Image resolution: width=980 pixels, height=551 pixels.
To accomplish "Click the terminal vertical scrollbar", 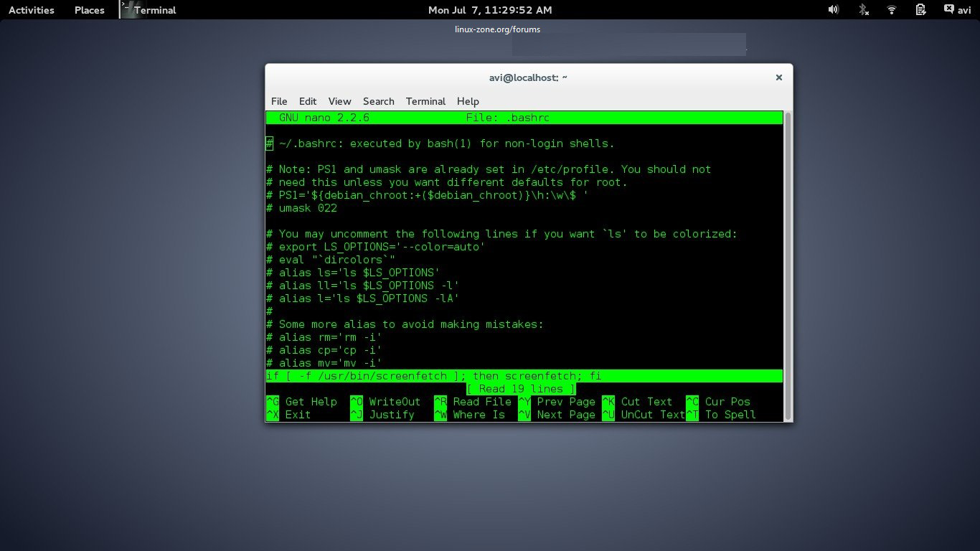I will pos(788,265).
